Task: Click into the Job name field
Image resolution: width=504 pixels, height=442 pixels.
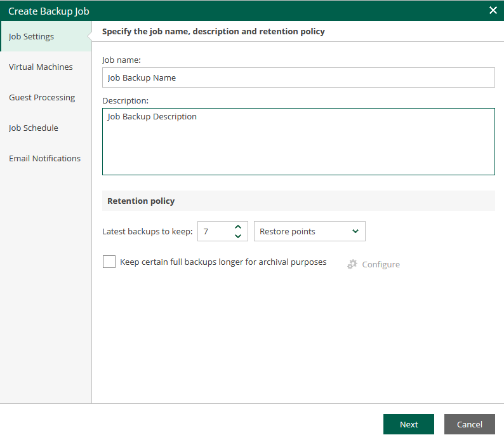Action: pyautogui.click(x=298, y=77)
